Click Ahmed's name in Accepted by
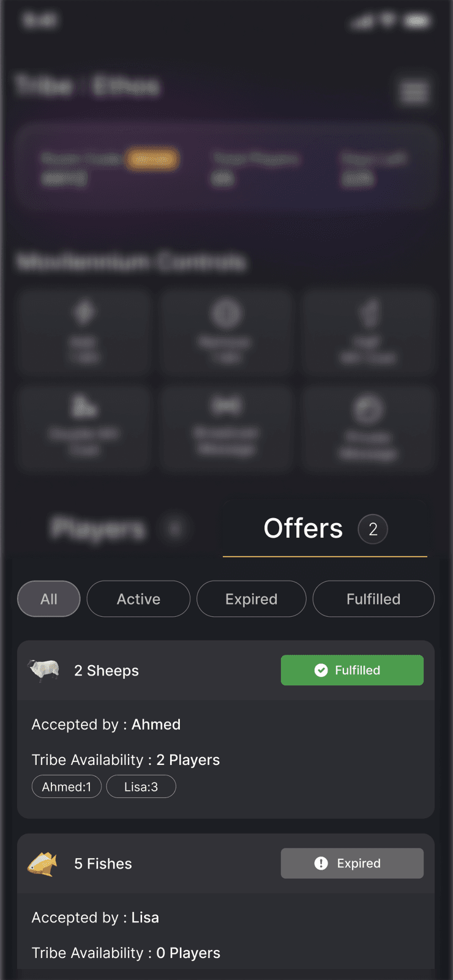Screen dimensions: 453x980 pyautogui.click(x=156, y=725)
